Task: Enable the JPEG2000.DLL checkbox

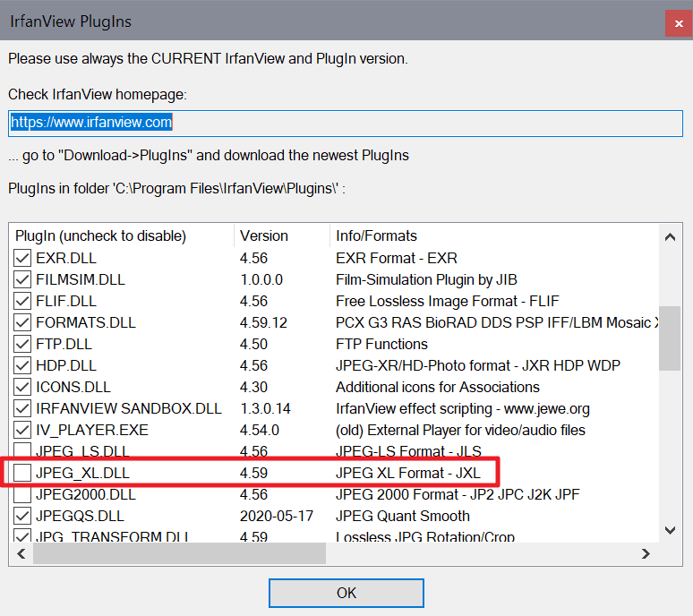Action: 22,494
